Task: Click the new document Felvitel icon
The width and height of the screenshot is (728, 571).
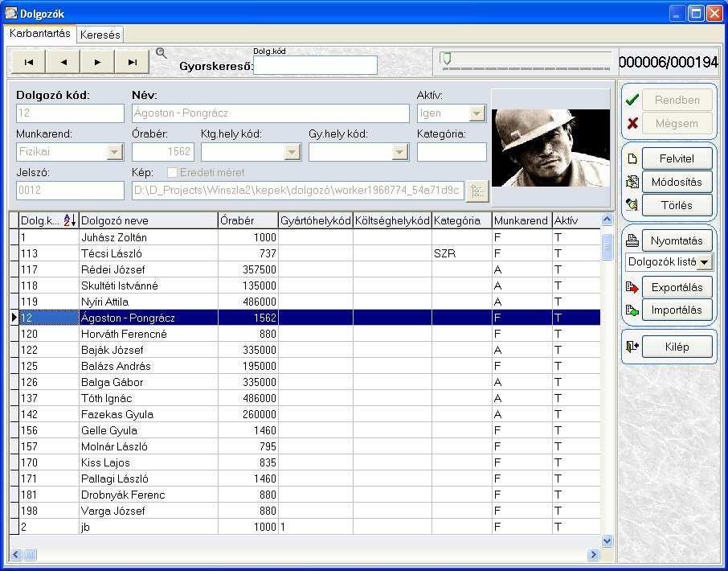Action: pos(632,159)
